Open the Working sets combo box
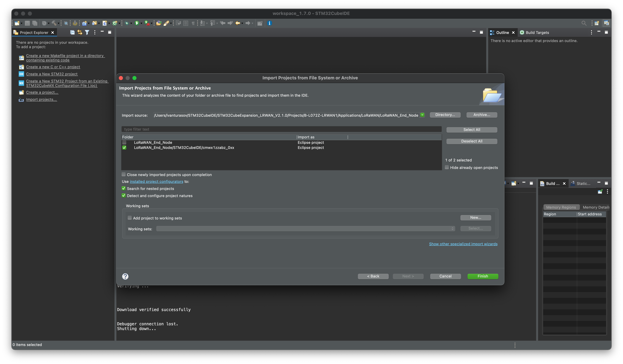Viewport: 623px width, 364px height. [306, 229]
